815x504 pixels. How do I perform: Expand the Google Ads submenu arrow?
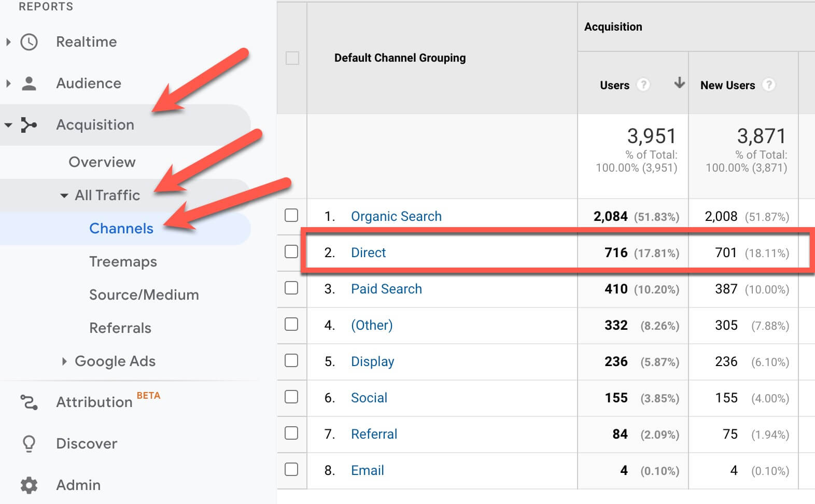(x=64, y=361)
